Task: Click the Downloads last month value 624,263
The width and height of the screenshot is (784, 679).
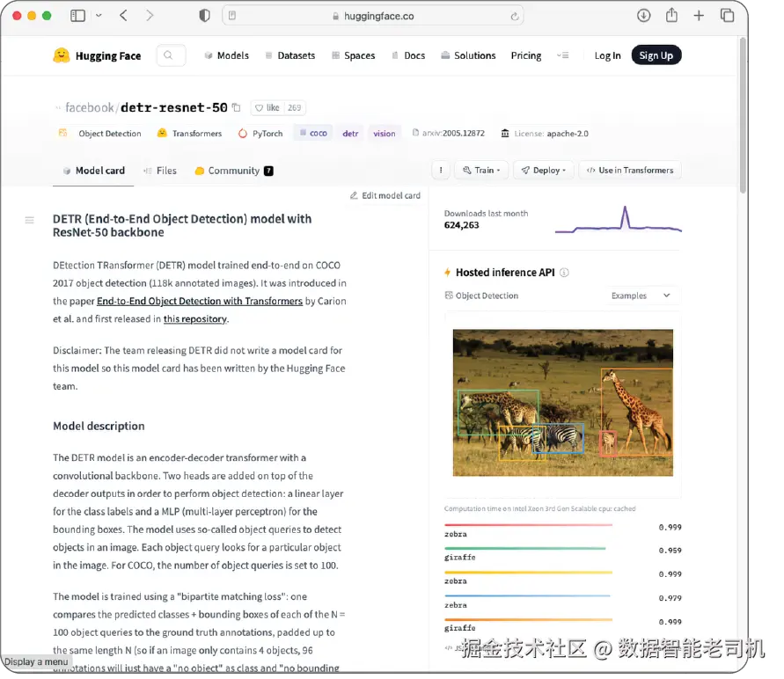Action: click(461, 225)
